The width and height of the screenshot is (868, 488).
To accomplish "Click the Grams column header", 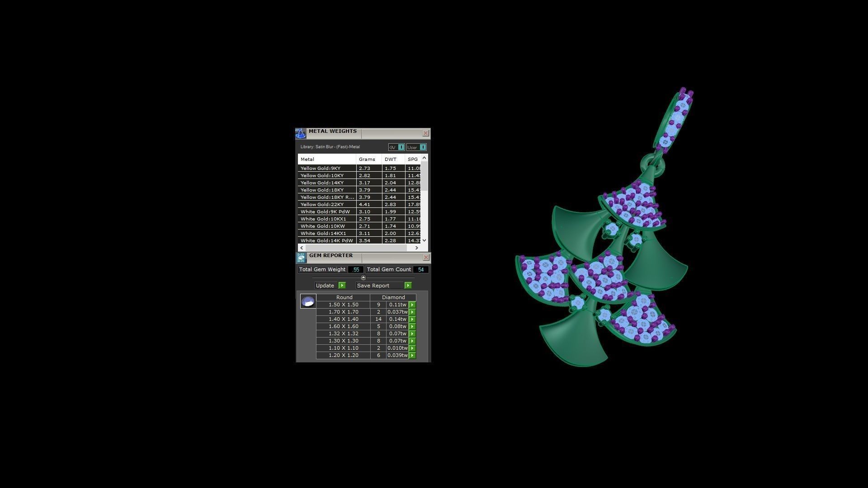I will tap(367, 160).
